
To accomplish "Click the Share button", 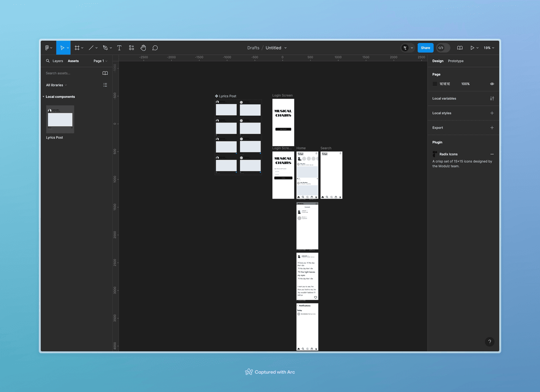I will point(425,48).
